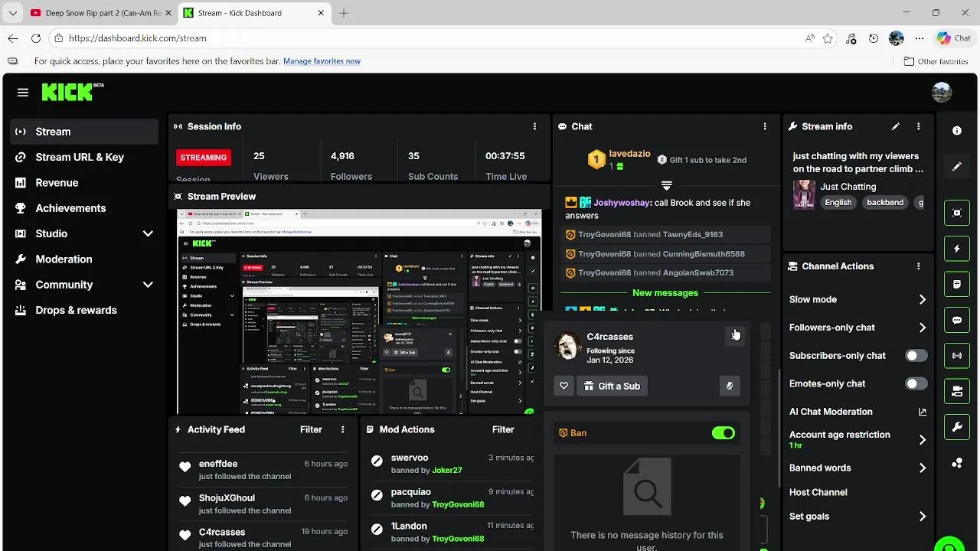
Task: Open Slow mode settings arrow
Action: [x=922, y=300]
